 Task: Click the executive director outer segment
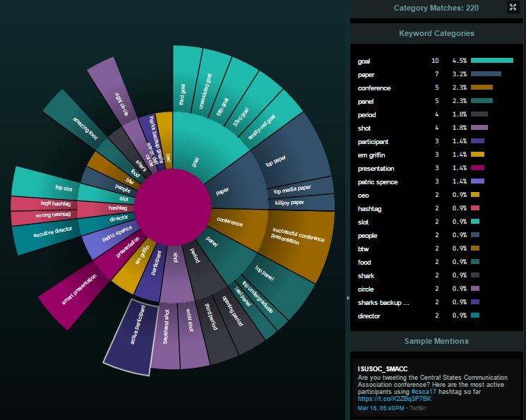(x=47, y=236)
